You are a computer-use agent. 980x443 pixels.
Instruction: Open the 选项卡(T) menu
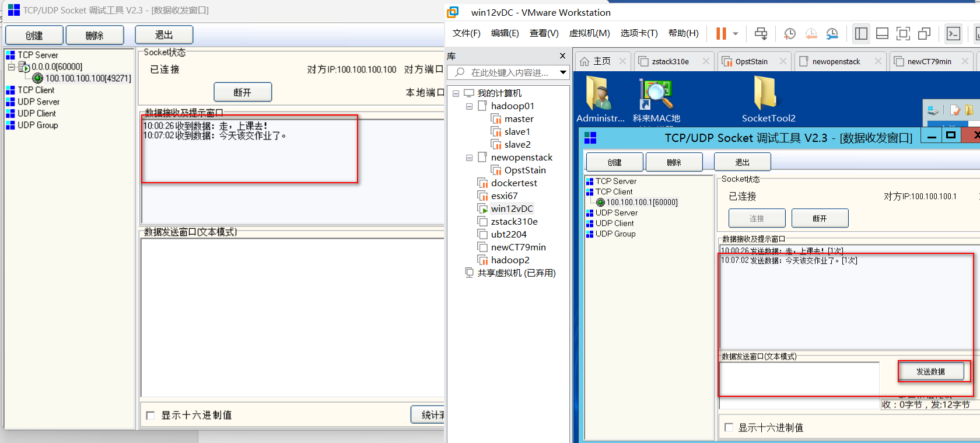point(639,33)
